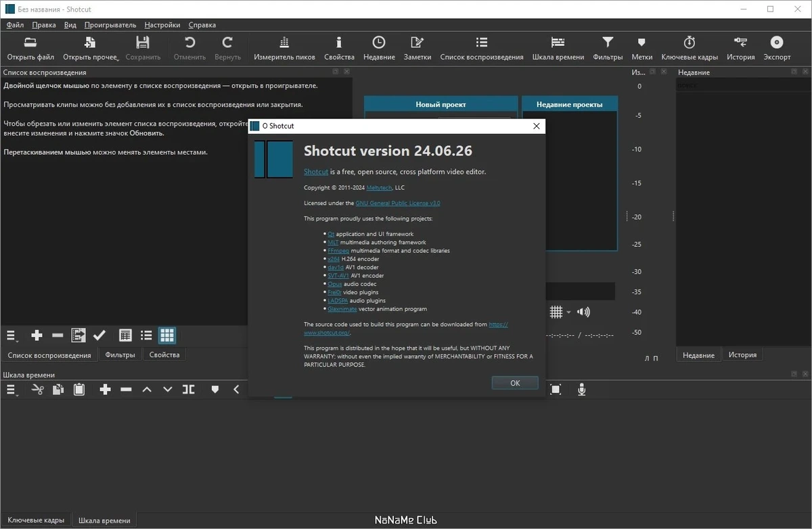
Task: Click OK in About Shotcut dialog
Action: click(515, 383)
